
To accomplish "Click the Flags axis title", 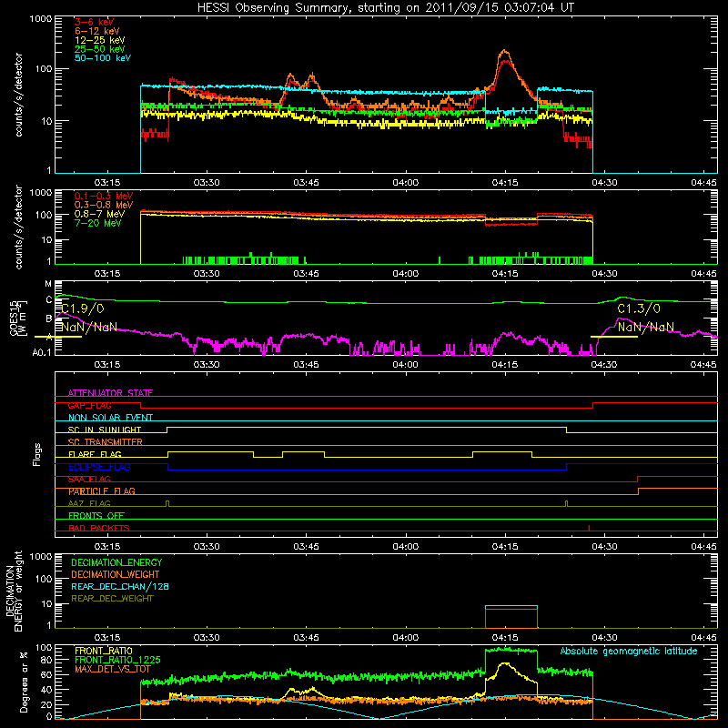I will (37, 454).
